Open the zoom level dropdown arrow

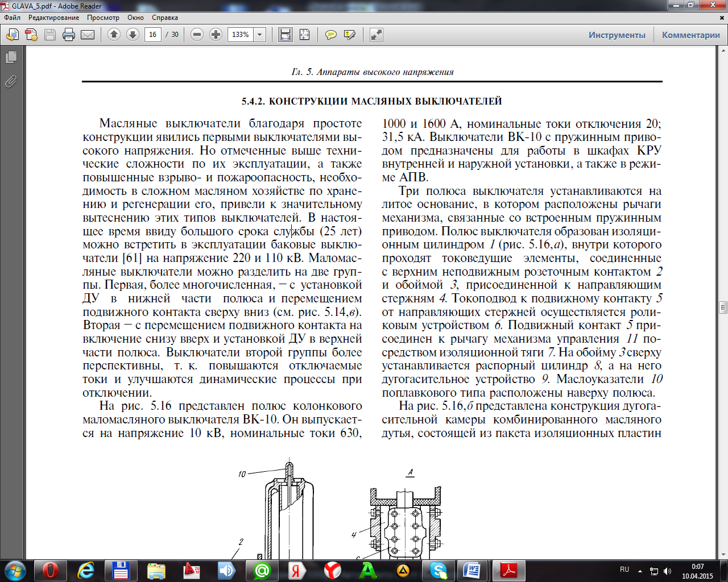tap(260, 35)
